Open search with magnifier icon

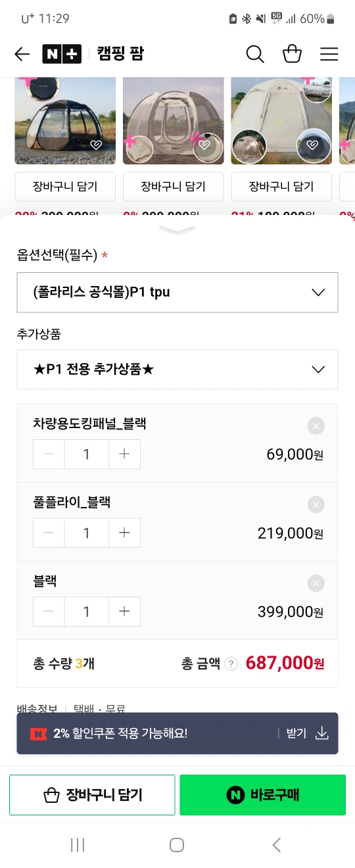(255, 54)
